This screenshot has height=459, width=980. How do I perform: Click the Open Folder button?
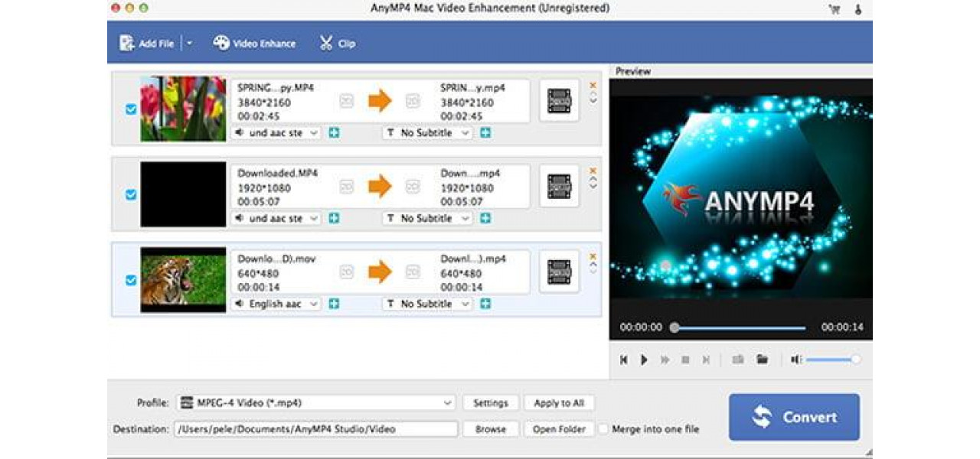(559, 429)
